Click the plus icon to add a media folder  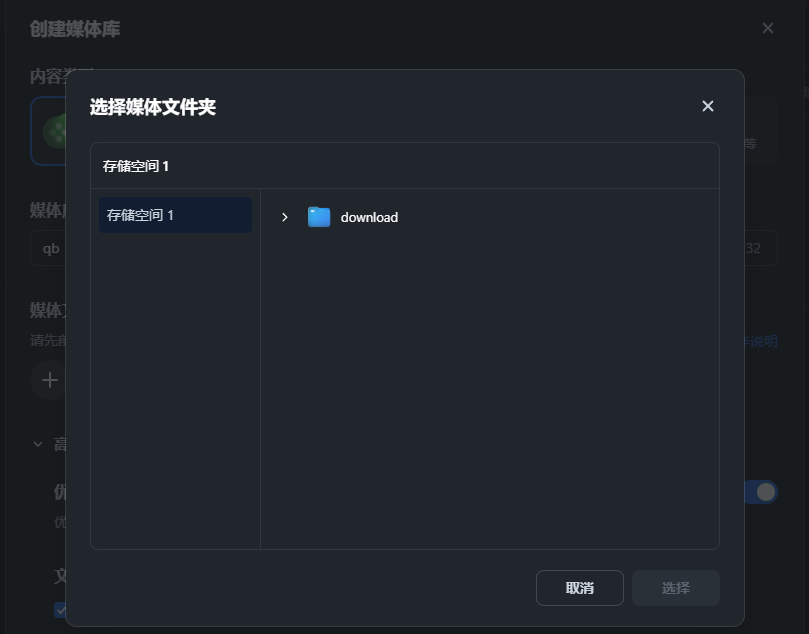coord(48,380)
